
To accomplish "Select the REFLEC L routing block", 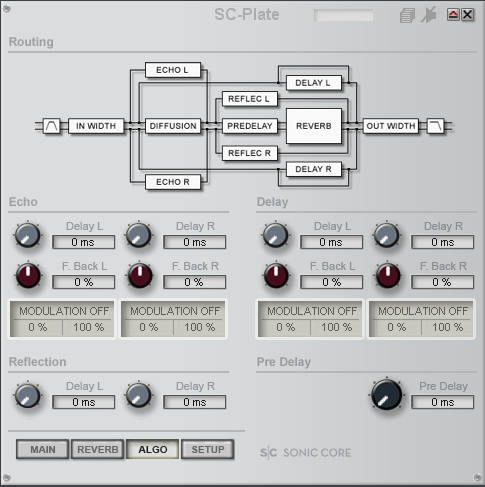I will pos(250,99).
